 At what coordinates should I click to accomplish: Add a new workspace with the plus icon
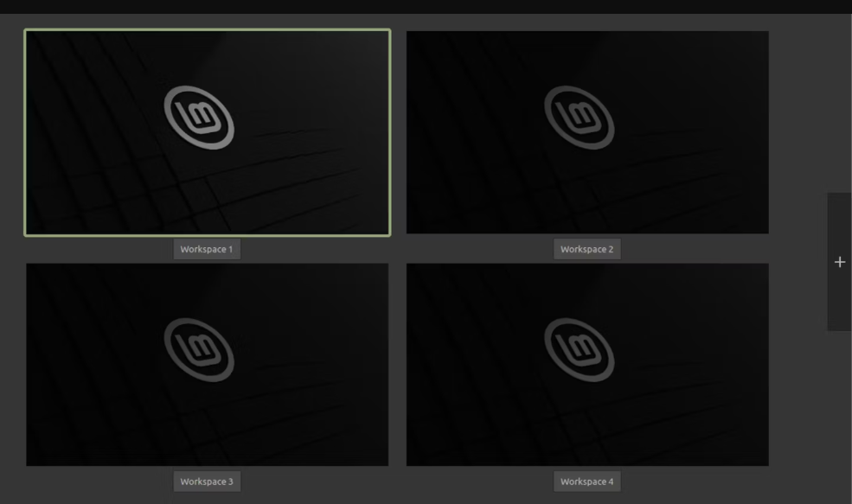pyautogui.click(x=840, y=262)
